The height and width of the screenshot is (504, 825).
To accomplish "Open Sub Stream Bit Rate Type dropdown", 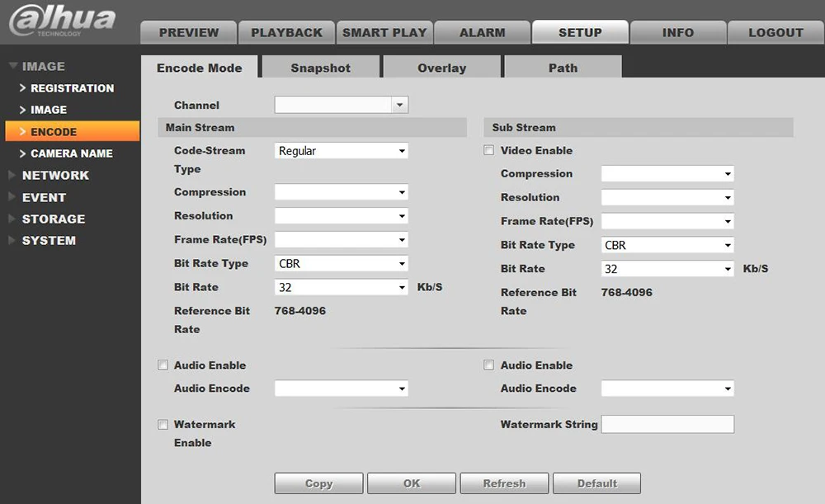I will tap(667, 245).
